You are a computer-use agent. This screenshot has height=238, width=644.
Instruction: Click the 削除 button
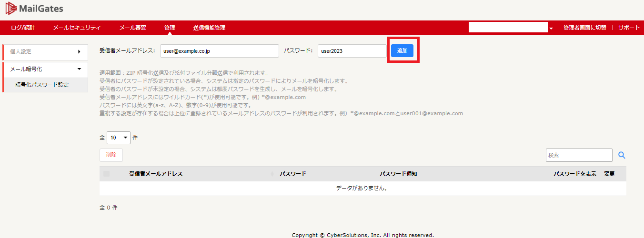[111, 155]
